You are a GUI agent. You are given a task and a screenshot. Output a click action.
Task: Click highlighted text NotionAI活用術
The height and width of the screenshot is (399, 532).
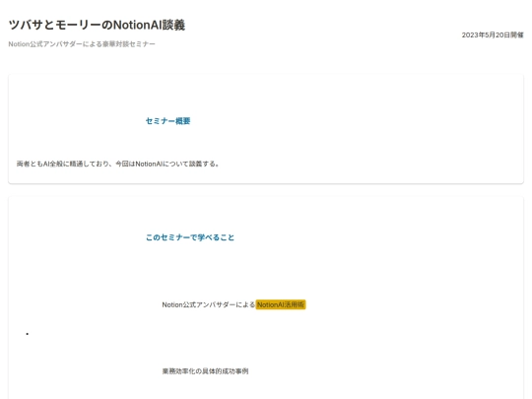[x=281, y=304]
